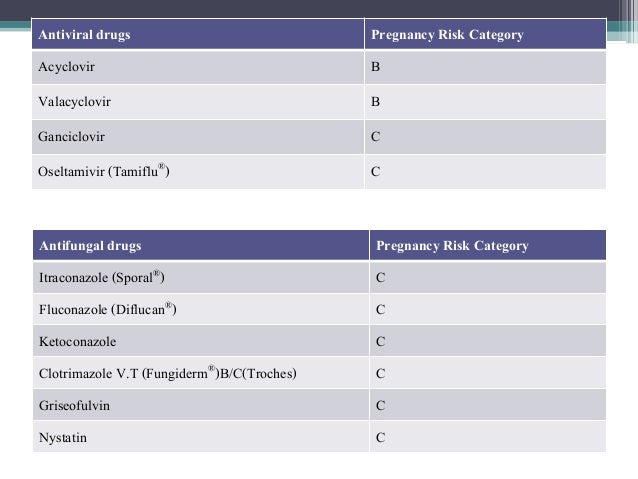Viewport: 638px width, 479px height.
Task: Select the Ganciclovir table cell
Action: click(198, 137)
